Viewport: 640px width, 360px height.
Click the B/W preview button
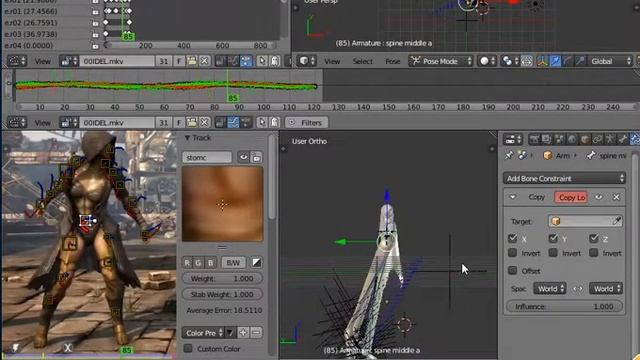(233, 262)
